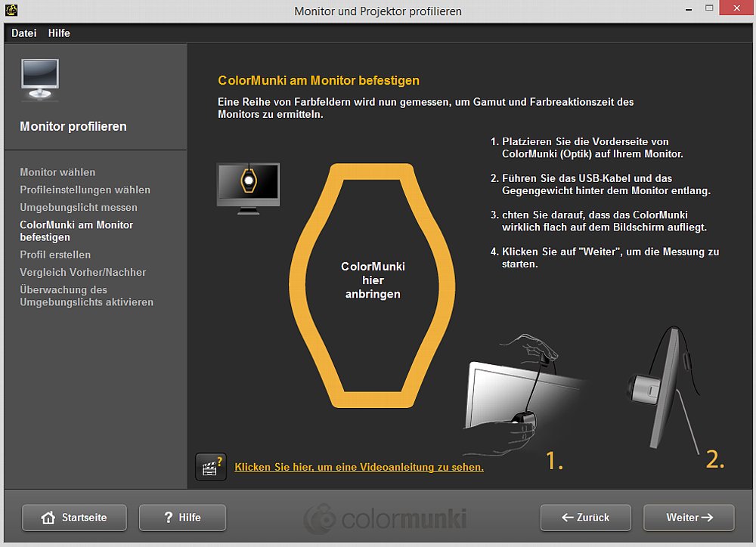Viewport: 756px width, 547px height.
Task: Click the side-view monitor counterweight illustration
Action: (665, 391)
